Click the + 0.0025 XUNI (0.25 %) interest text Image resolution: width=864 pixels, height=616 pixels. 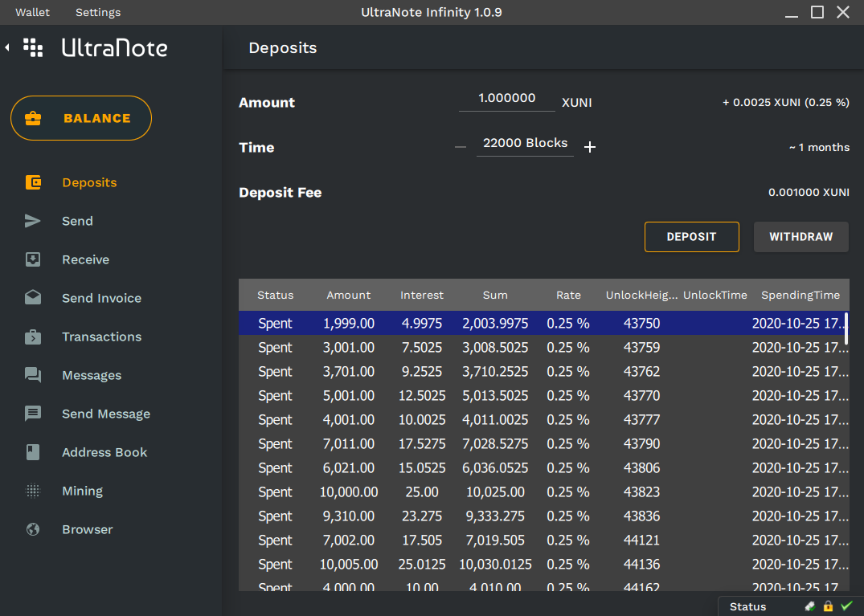click(x=786, y=102)
